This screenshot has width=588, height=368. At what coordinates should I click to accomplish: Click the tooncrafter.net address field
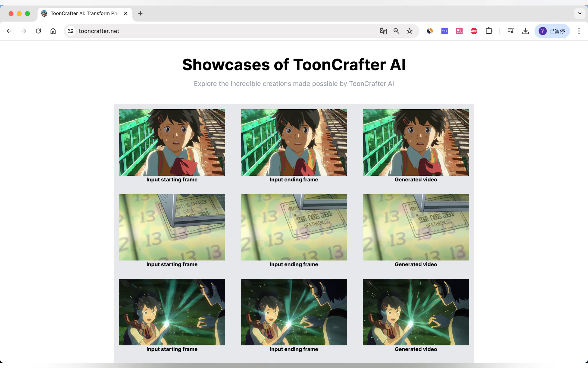(x=219, y=31)
